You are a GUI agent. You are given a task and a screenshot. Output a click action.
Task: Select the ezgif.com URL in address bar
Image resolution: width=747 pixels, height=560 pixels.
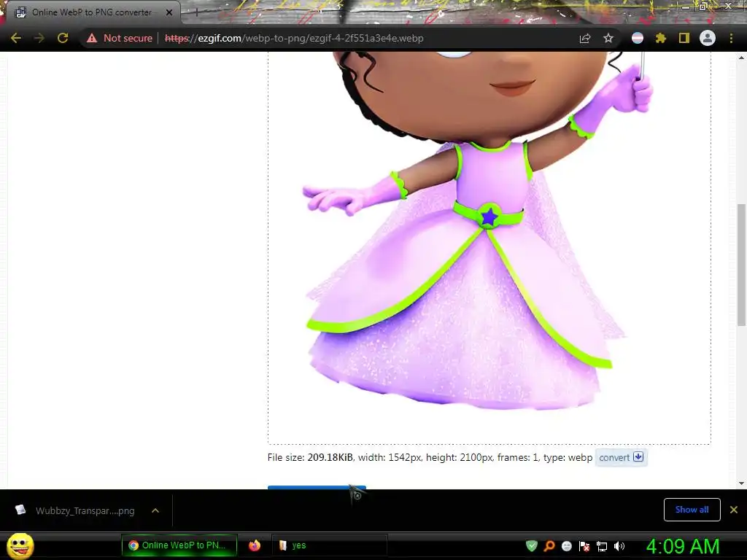(294, 38)
